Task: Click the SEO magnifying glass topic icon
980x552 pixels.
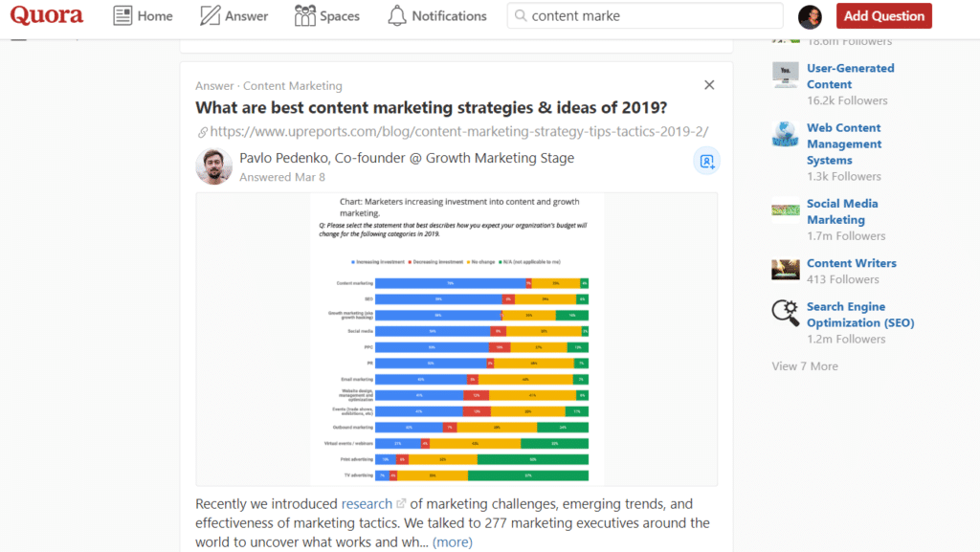Action: tap(785, 313)
